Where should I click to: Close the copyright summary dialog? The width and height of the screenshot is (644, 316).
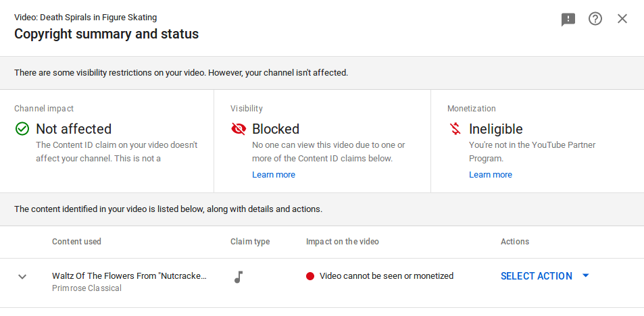(622, 19)
